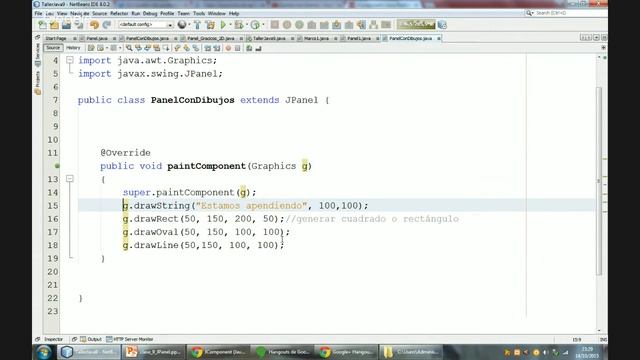This screenshot has height=360, width=640.
Task: Click the Clean and Build icon
Action: tap(210, 25)
